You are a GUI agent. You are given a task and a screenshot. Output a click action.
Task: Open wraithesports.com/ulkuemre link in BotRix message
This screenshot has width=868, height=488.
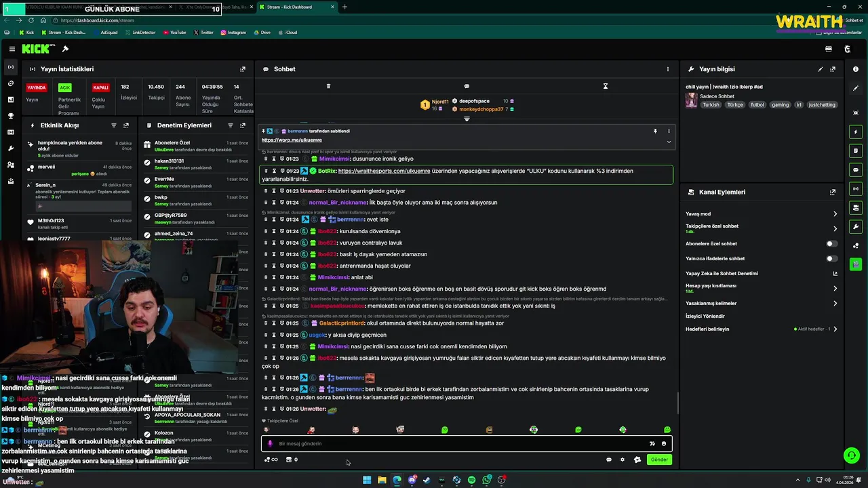point(384,171)
